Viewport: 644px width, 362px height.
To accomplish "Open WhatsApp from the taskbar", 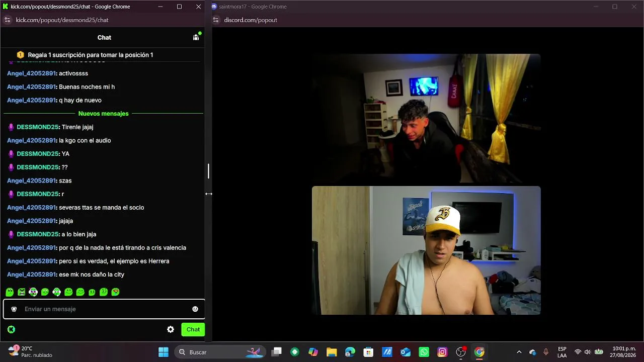I will pyautogui.click(x=424, y=352).
